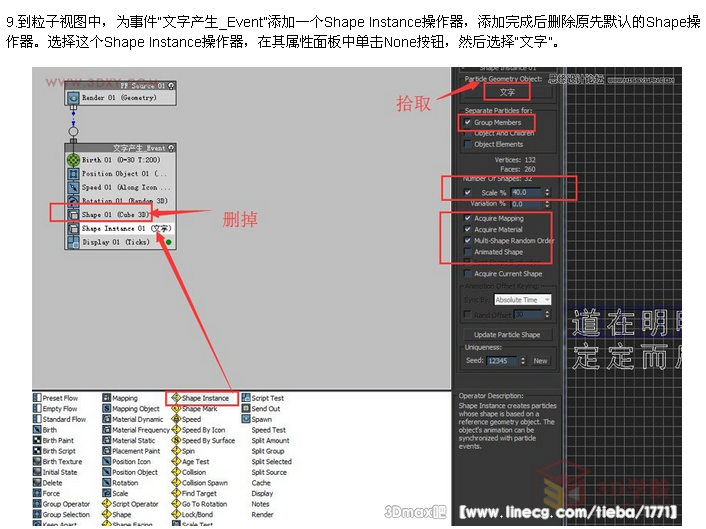Select Empty Flow icon in depot

click(x=37, y=408)
